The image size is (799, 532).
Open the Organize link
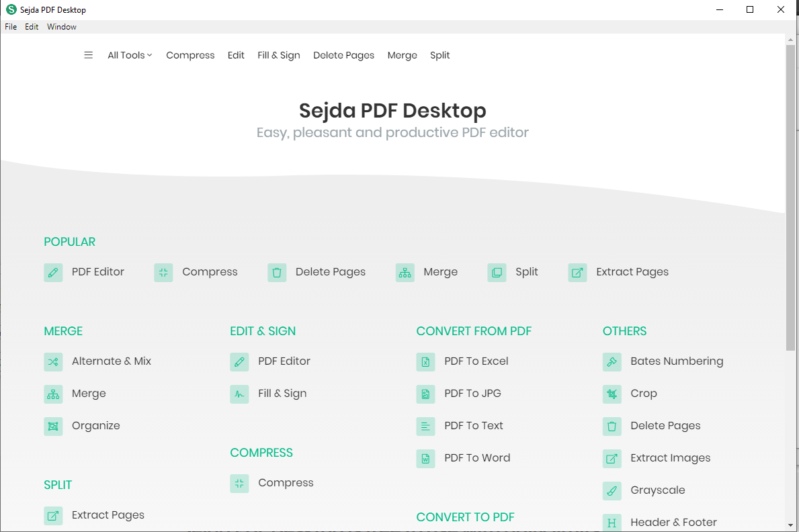point(96,426)
